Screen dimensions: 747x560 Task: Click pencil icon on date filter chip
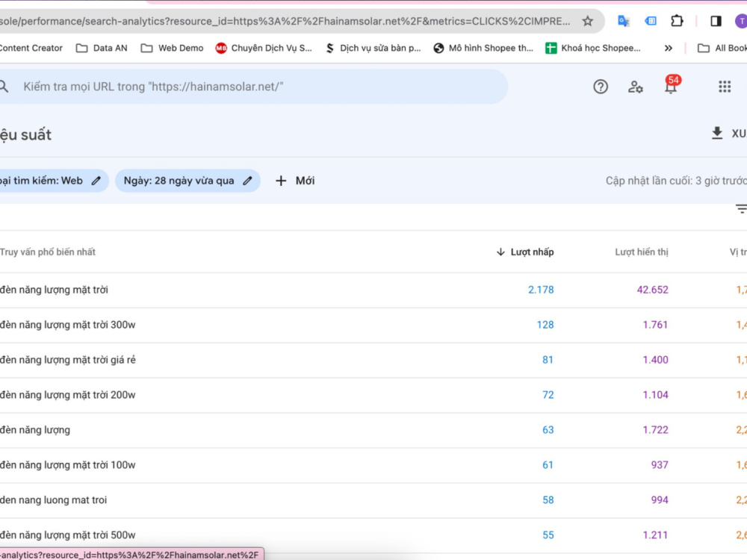click(x=247, y=181)
